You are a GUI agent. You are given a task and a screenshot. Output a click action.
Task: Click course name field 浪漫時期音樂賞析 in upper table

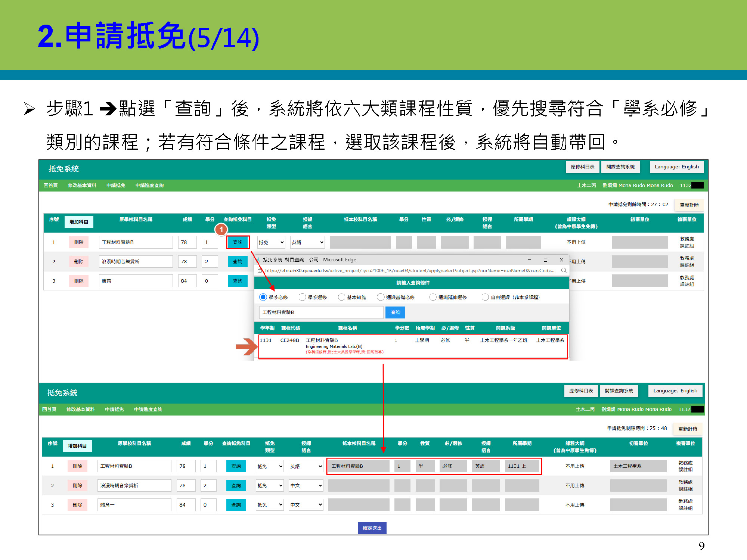pos(136,262)
